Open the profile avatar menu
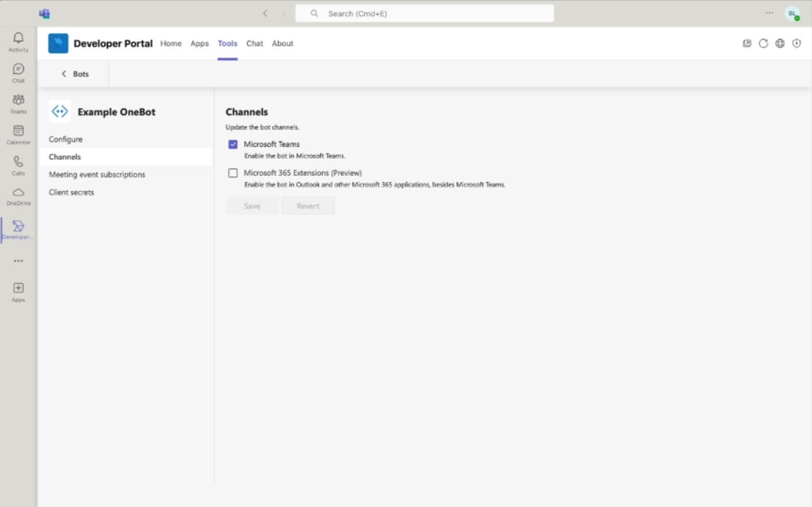Image resolution: width=812 pixels, height=507 pixels. point(793,14)
